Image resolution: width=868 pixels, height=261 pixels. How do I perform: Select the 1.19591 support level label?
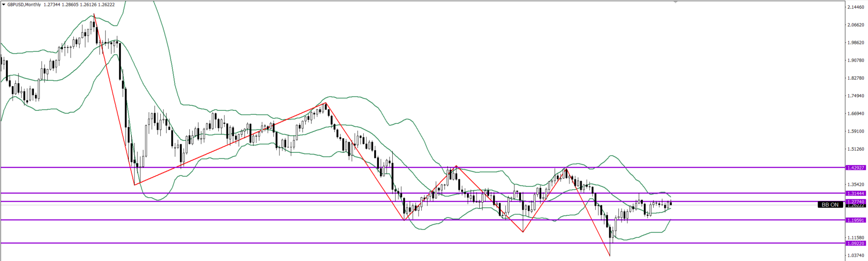(855, 220)
